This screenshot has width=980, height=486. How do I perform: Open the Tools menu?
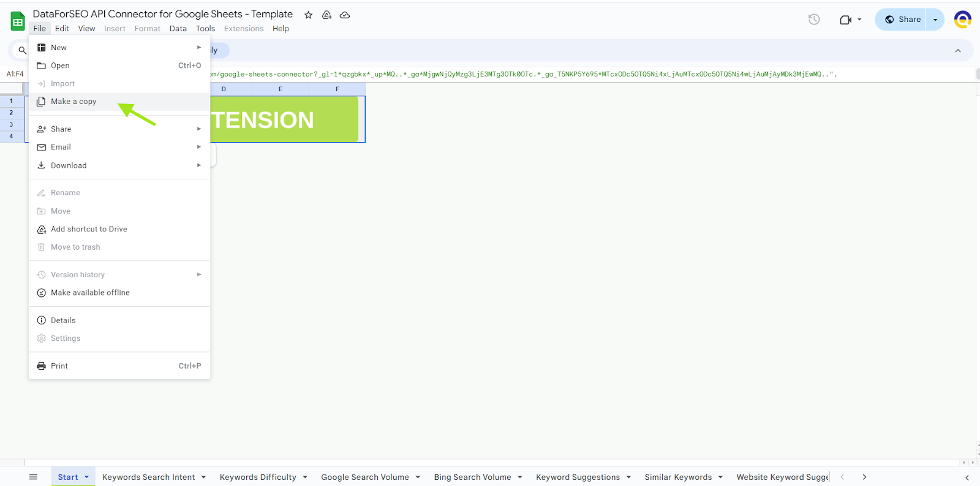[205, 29]
